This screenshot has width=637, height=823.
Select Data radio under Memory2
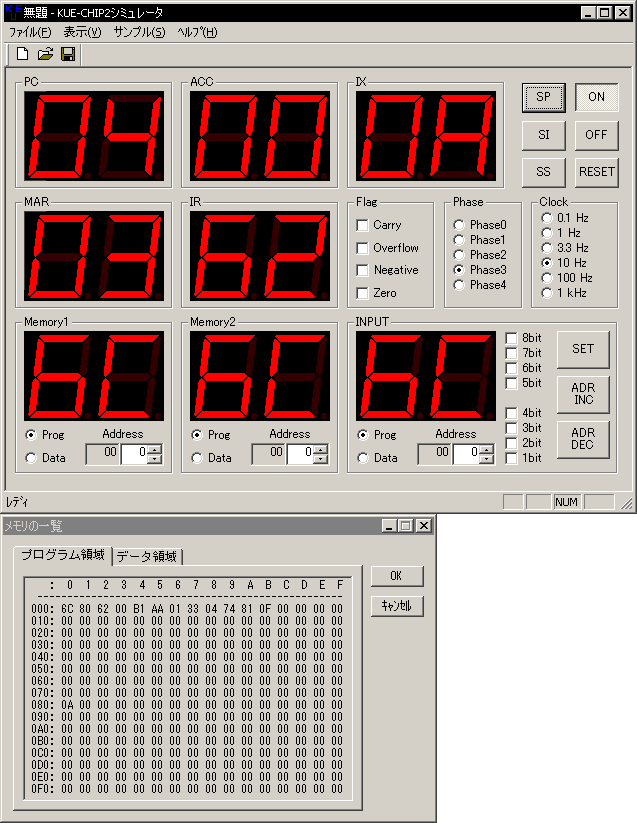[x=197, y=458]
